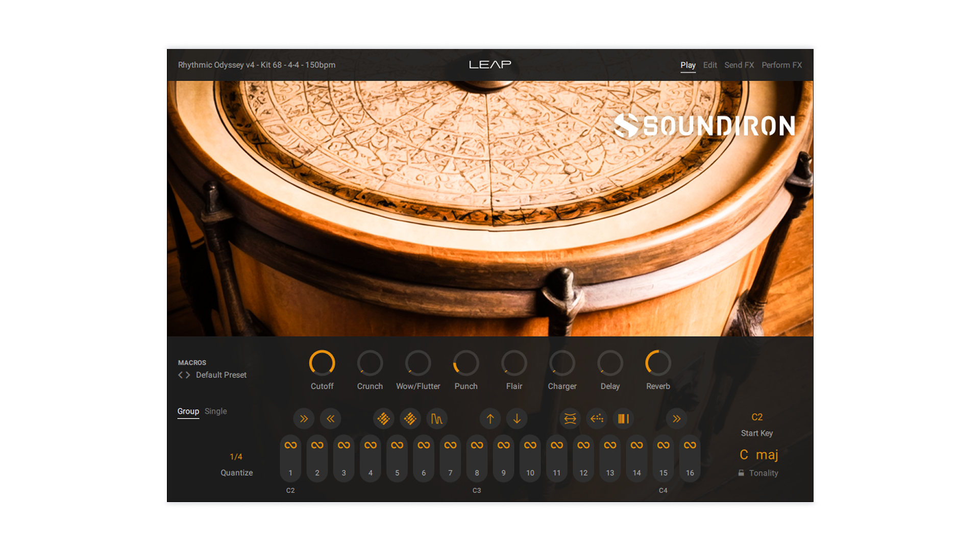The height and width of the screenshot is (551, 980).
Task: Click the first diamond pattern icon above pad 4
Action: pyautogui.click(x=383, y=419)
